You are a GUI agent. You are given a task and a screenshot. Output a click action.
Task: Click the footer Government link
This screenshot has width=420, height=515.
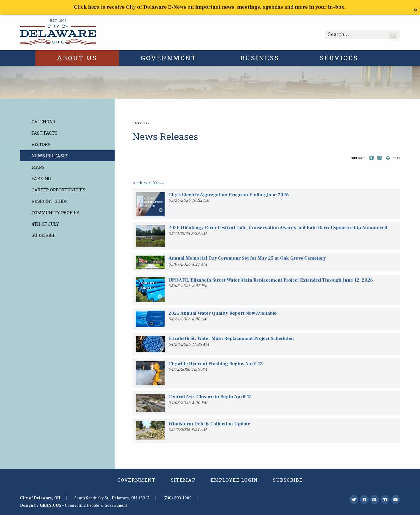pos(136,480)
